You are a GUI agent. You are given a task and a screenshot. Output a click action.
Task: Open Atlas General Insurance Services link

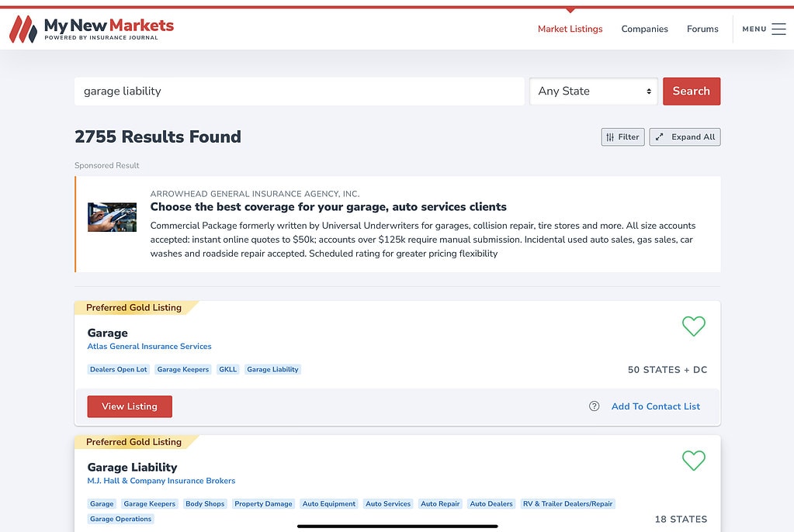click(149, 347)
